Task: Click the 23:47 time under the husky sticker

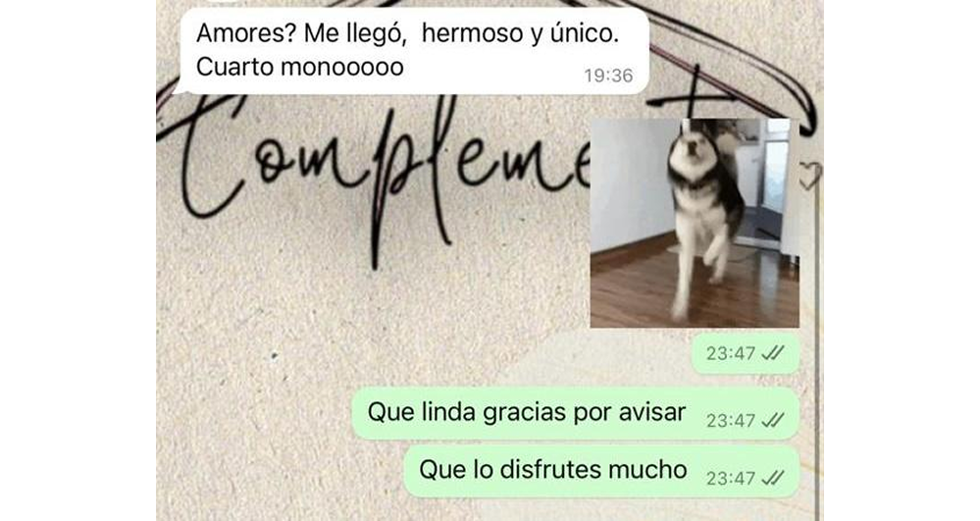Action: click(731, 353)
